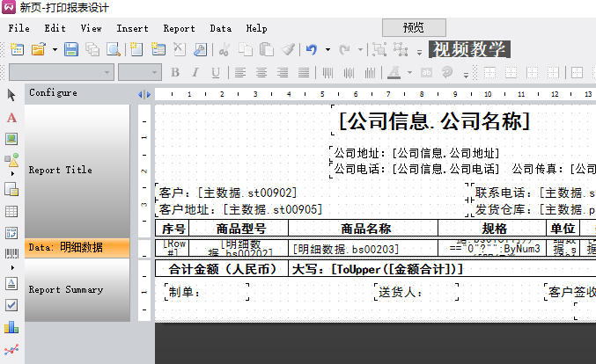Select the chart object tool

click(x=11, y=327)
